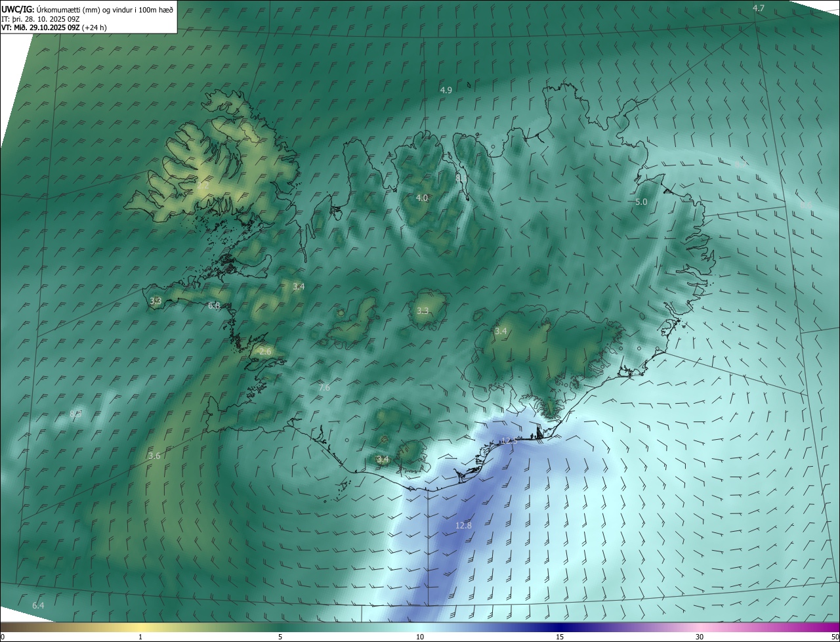The image size is (840, 642).
Task: Click the map title 'UWC/IG: Úrkomumætti (mm) og vindur'
Action: (x=87, y=10)
